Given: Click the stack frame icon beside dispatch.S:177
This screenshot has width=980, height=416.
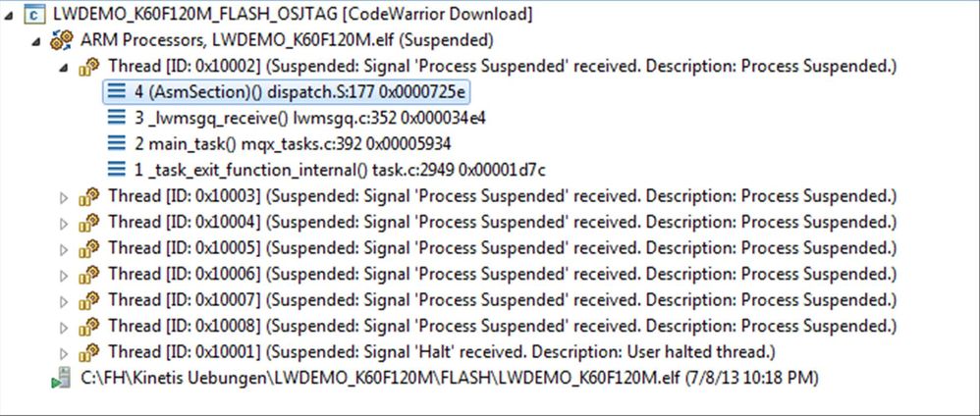Looking at the screenshot, I should pyautogui.click(x=118, y=92).
